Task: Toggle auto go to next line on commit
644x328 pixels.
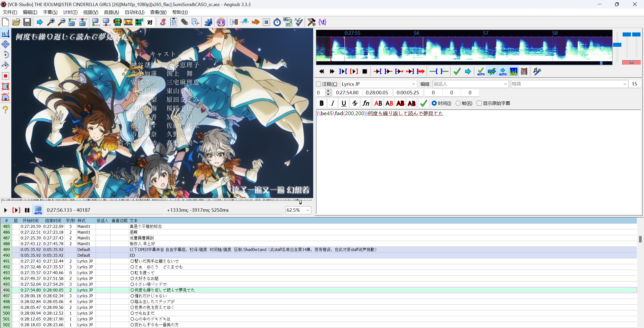Action: (492, 71)
